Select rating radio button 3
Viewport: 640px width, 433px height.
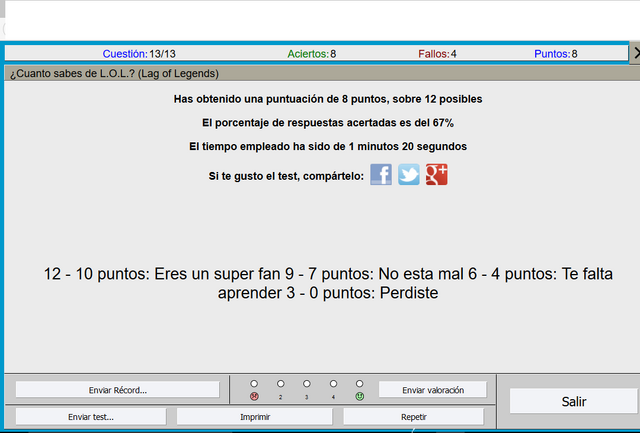click(307, 384)
